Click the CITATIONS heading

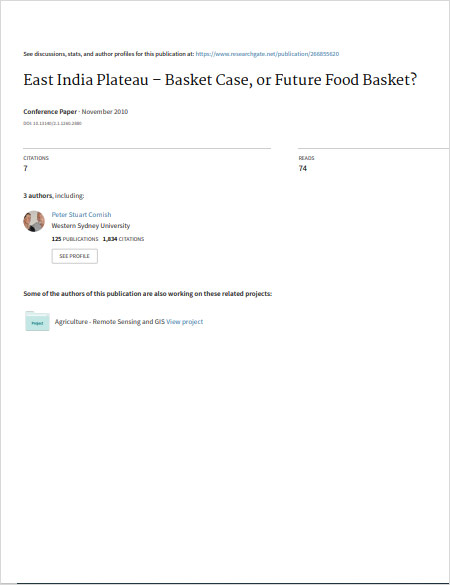[x=36, y=158]
